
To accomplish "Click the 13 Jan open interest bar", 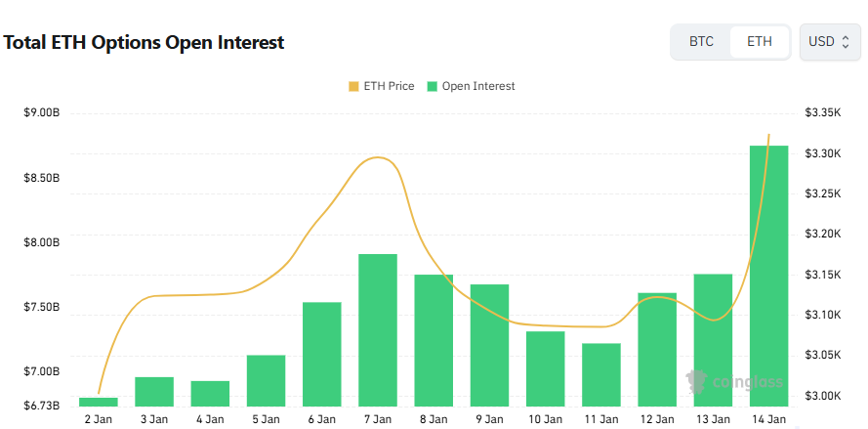I will pyautogui.click(x=713, y=340).
